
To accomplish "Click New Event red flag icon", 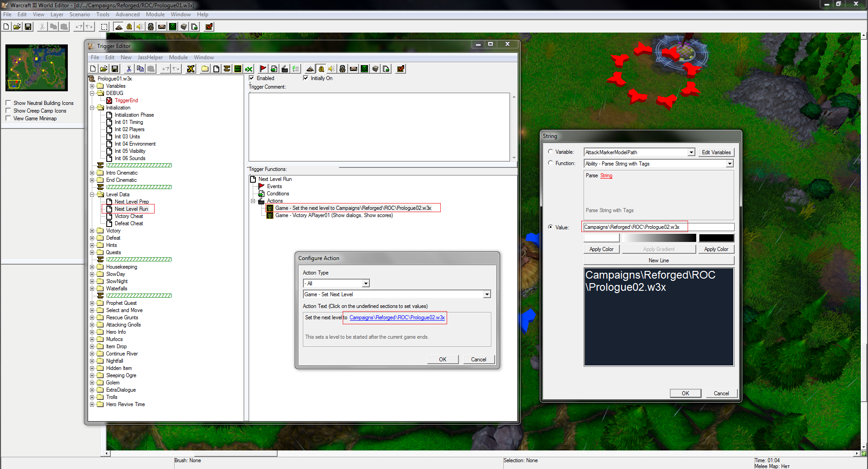I will click(x=263, y=69).
